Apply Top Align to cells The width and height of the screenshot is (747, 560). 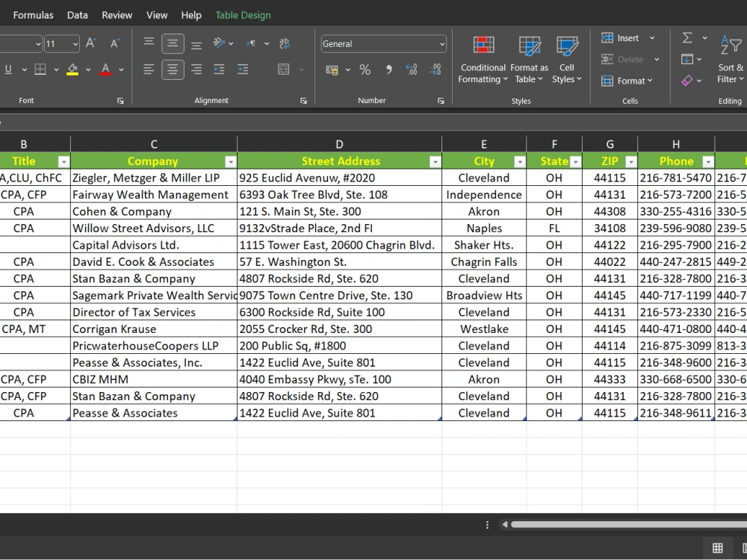pyautogui.click(x=149, y=43)
